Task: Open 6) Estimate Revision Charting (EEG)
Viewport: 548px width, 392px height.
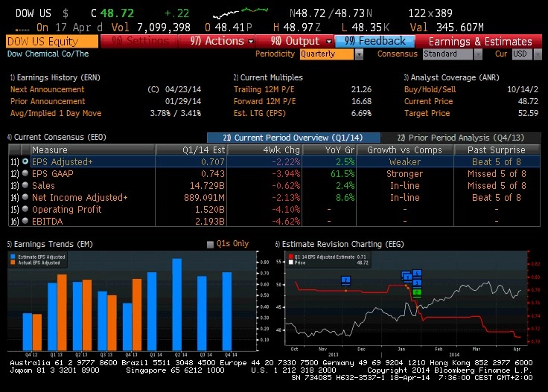Action: point(340,244)
